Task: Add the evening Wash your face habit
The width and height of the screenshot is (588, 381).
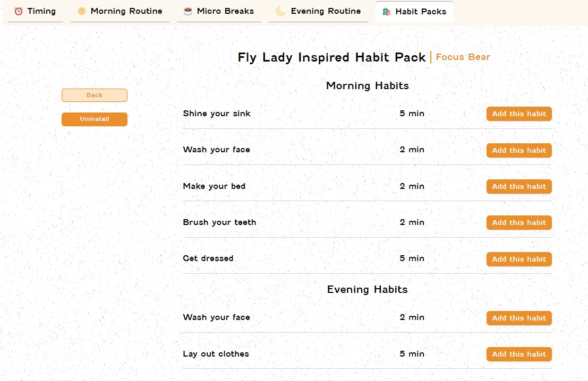Action: click(518, 318)
